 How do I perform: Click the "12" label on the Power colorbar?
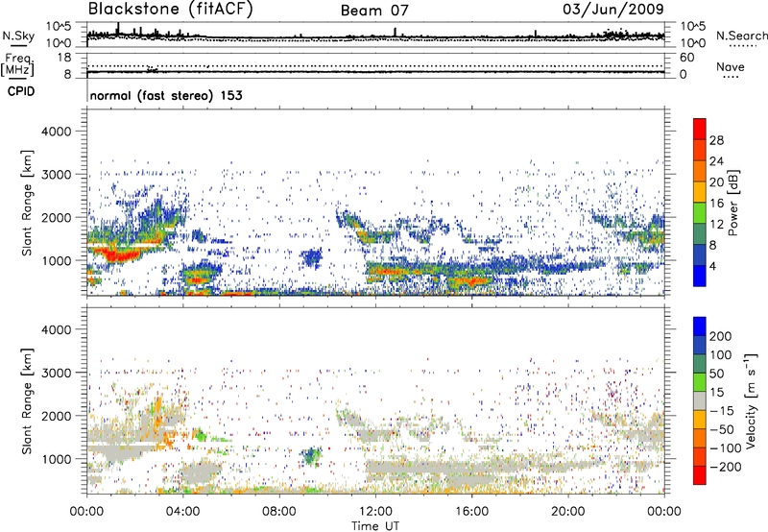(716, 225)
